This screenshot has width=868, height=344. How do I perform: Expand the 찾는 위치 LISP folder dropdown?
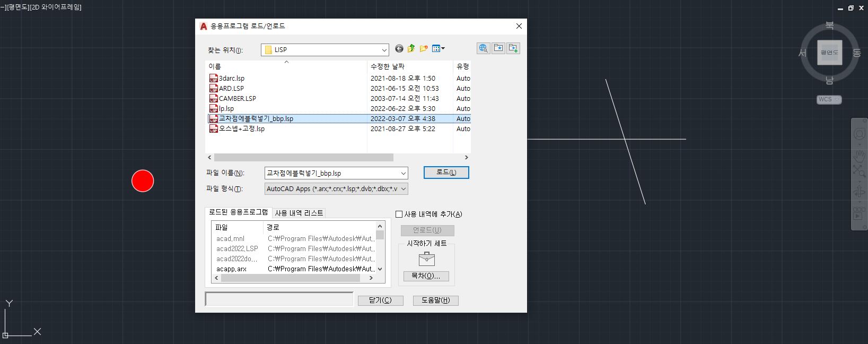(384, 50)
